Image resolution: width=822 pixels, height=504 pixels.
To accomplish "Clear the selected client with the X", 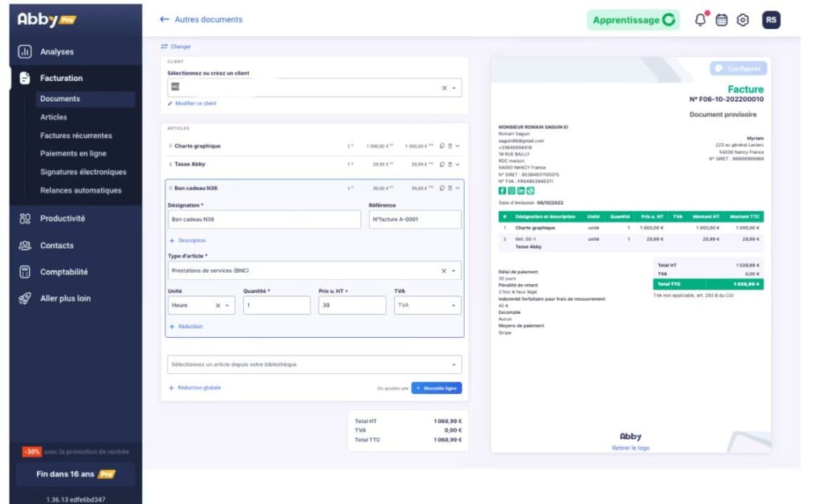I will tap(444, 88).
